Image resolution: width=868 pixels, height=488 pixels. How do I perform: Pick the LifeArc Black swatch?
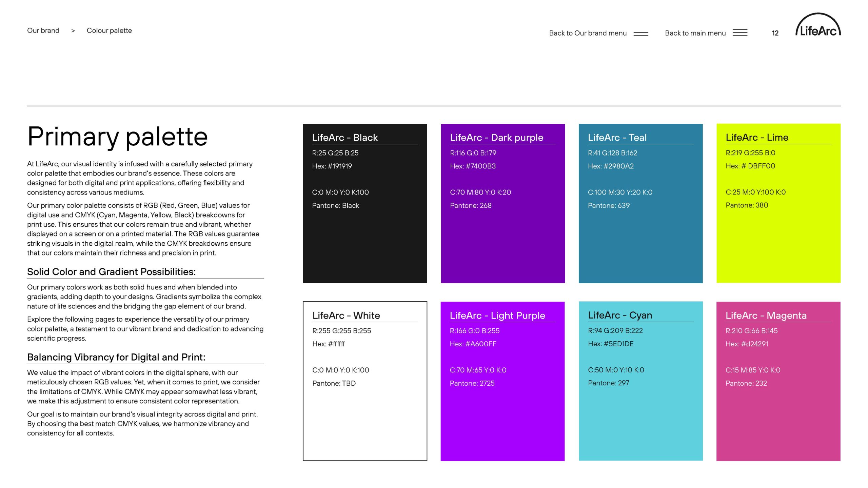pos(365,203)
